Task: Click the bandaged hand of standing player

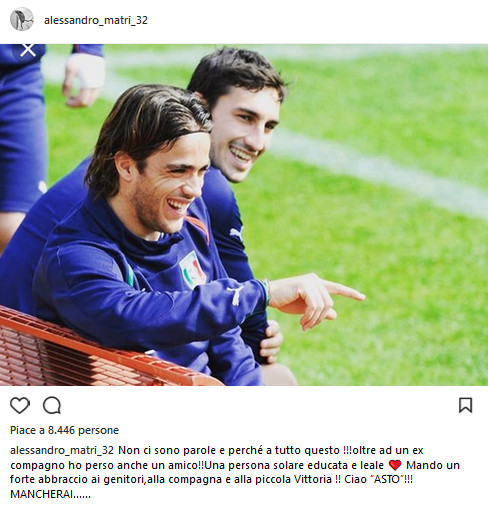Action: click(x=84, y=80)
